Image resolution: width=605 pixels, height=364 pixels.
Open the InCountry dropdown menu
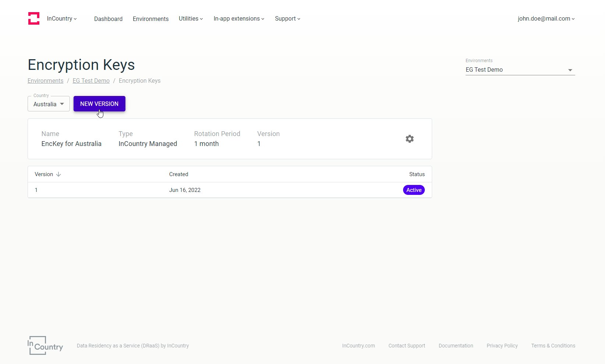point(62,18)
